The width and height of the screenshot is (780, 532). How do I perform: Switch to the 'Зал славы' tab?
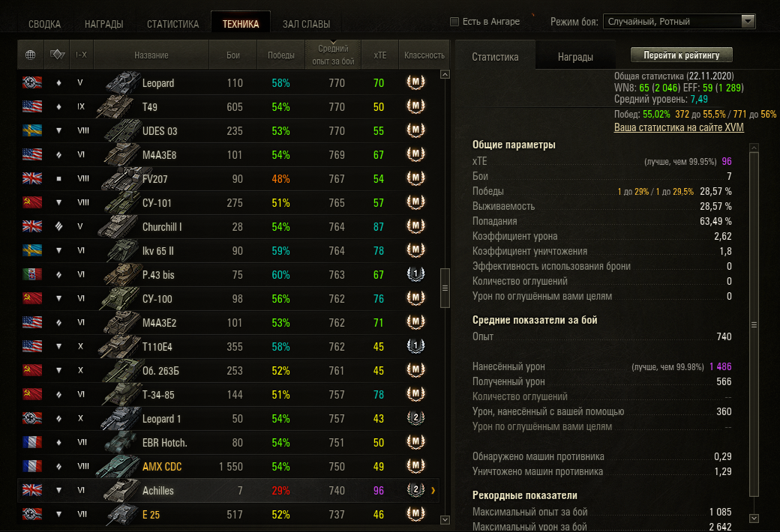[x=307, y=24]
